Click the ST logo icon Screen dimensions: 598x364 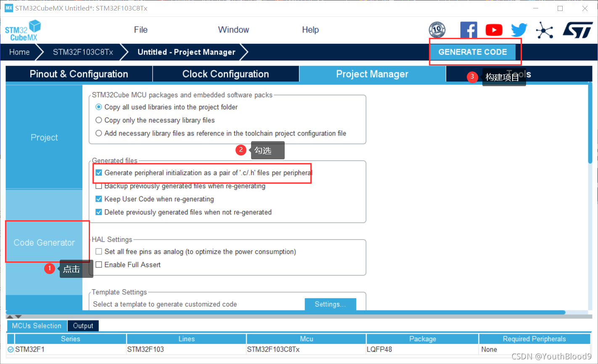tap(578, 30)
